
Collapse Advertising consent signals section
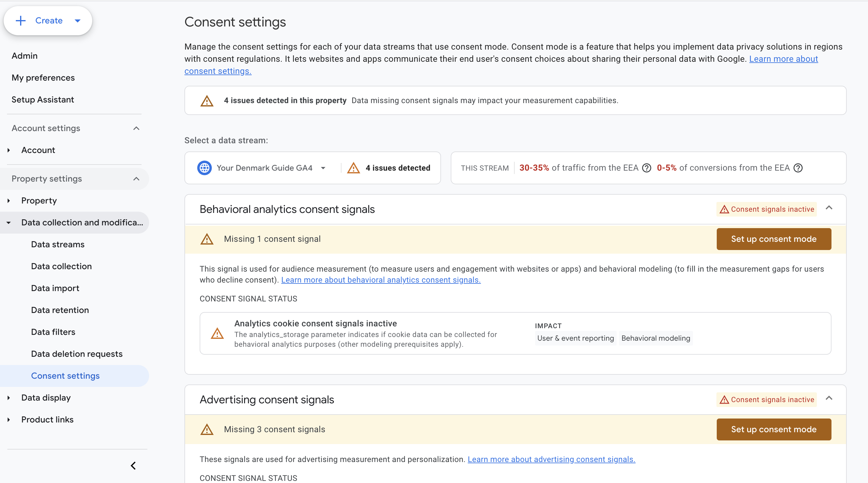829,398
